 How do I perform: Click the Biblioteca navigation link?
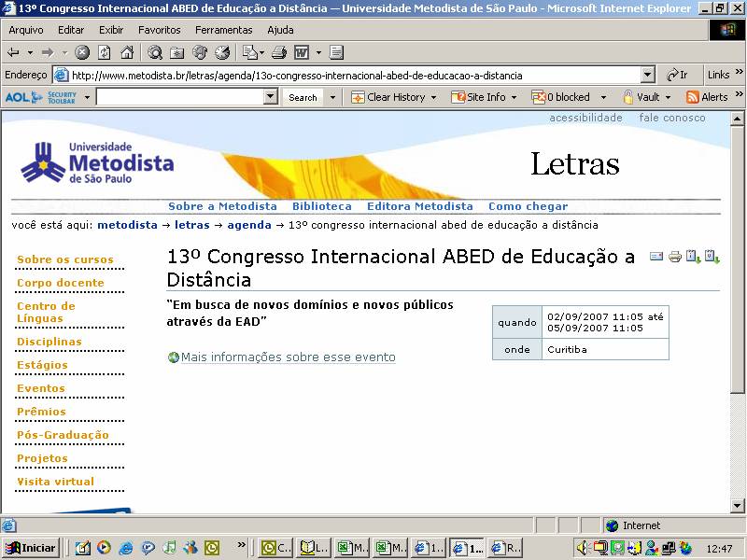(321, 206)
